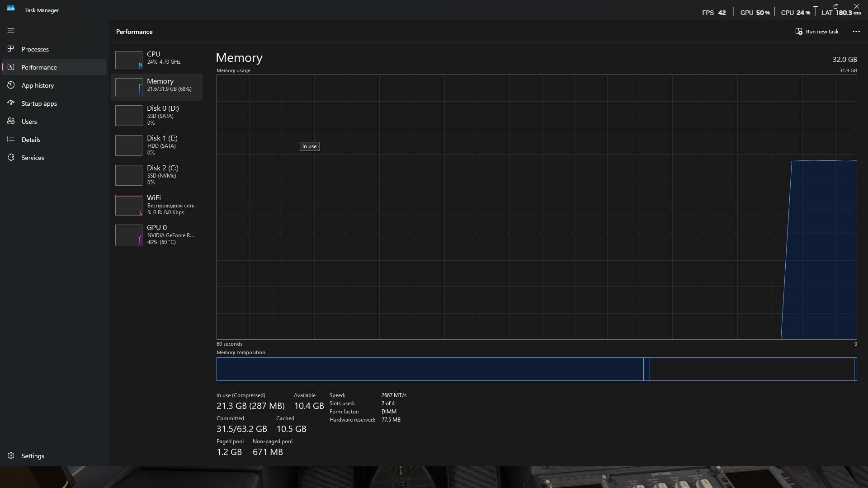Screen dimensions: 868x488
Task: Select the Disk 0 (D:) mini graph
Action: coord(129,116)
